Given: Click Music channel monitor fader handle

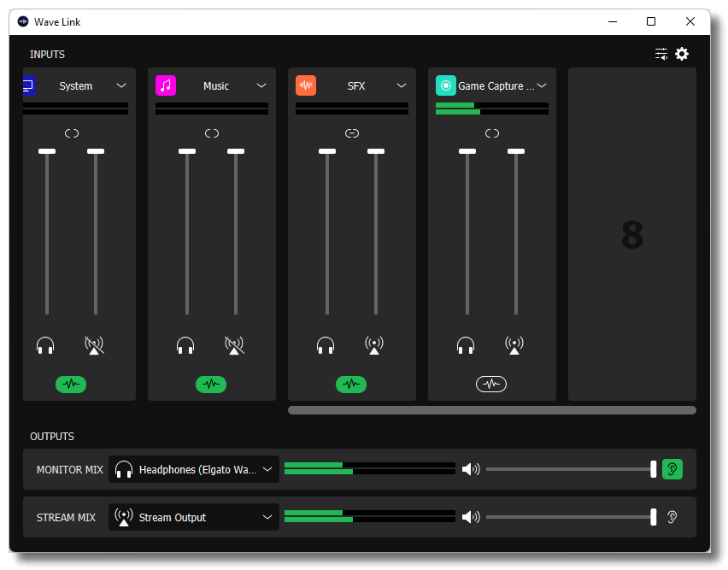Looking at the screenshot, I should coord(187,151).
